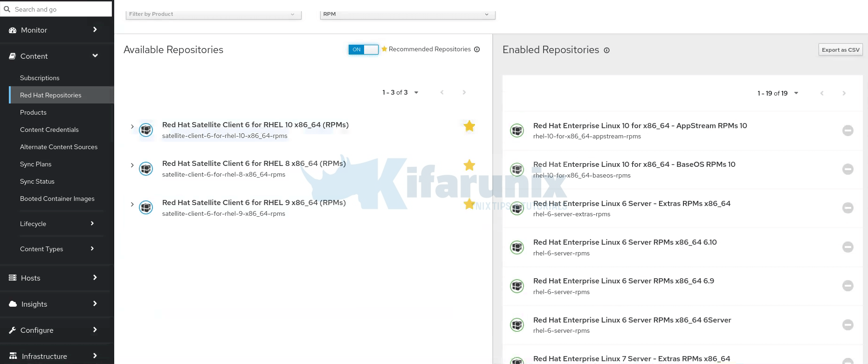Disable RHEL 6 Server RPMs 6.9 repository

coord(848,286)
